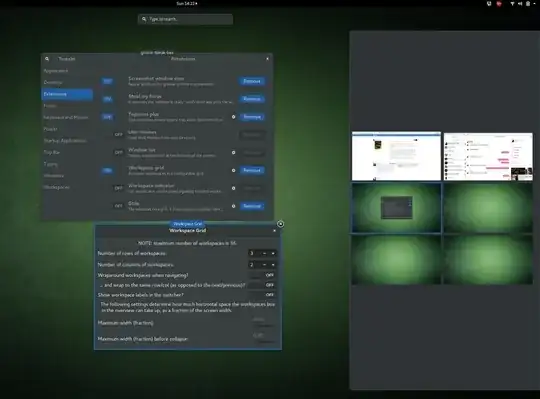The width and height of the screenshot is (540, 399).
Task: Toggle the Topicons plus extension switch
Action: pos(112,117)
